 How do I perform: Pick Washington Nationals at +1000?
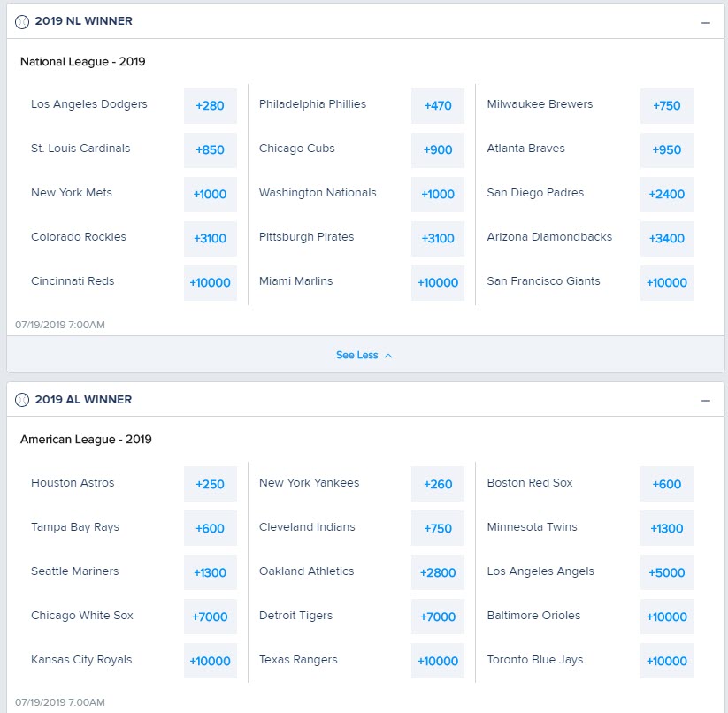[438, 194]
